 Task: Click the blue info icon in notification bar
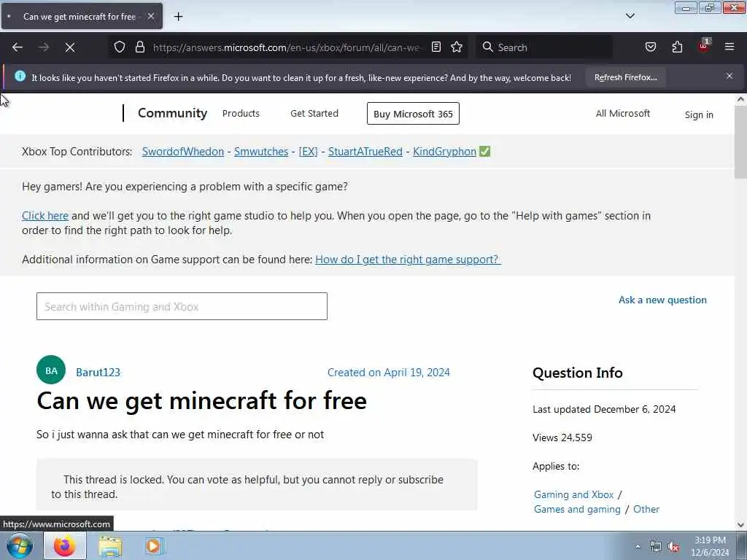(20, 76)
